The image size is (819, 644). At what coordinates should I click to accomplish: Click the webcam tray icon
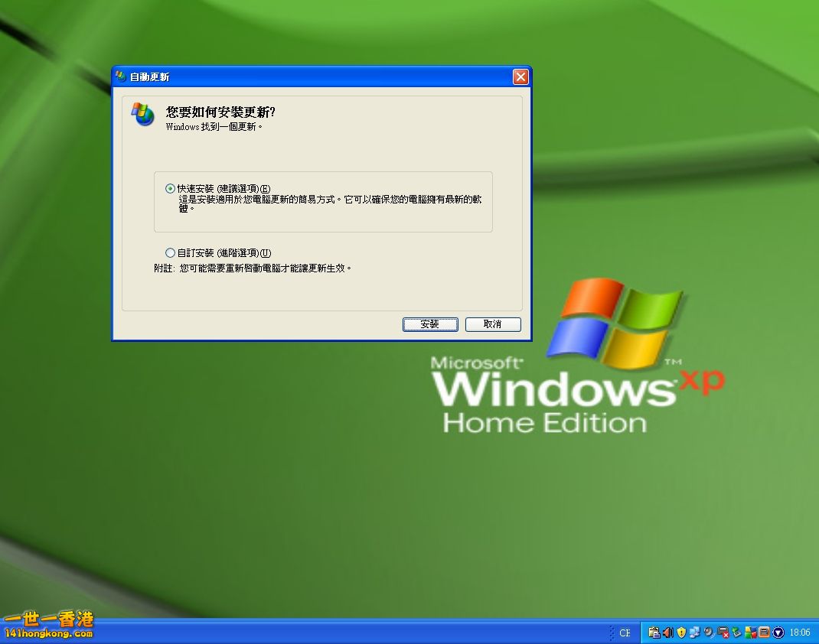tap(710, 633)
